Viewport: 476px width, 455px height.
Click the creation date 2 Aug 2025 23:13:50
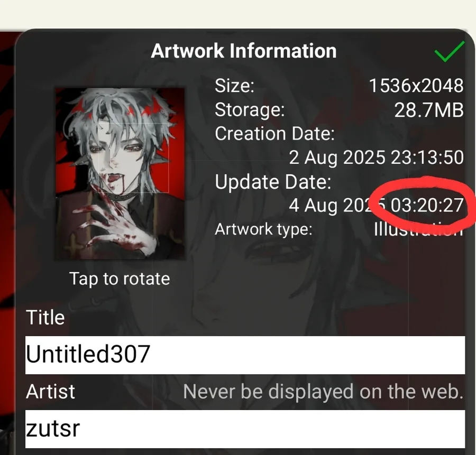pos(376,157)
